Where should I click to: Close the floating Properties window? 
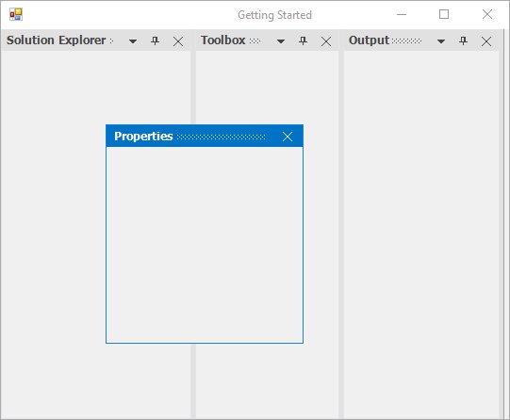point(288,137)
